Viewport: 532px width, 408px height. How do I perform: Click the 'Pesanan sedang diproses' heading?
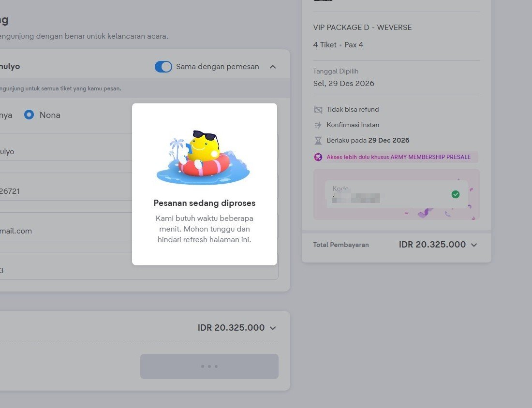(205, 203)
